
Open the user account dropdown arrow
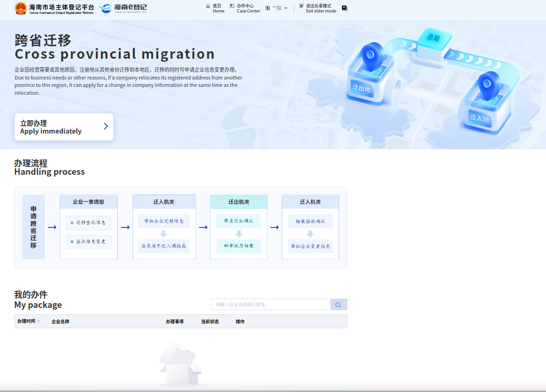(286, 8)
